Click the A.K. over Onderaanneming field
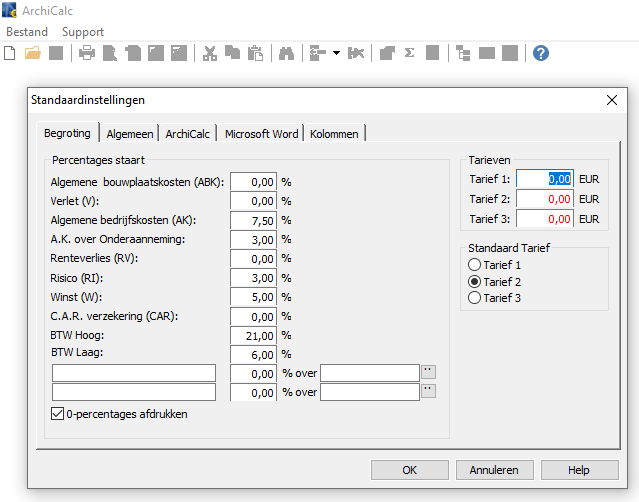Image resolution: width=639 pixels, height=502 pixels. pyautogui.click(x=253, y=240)
